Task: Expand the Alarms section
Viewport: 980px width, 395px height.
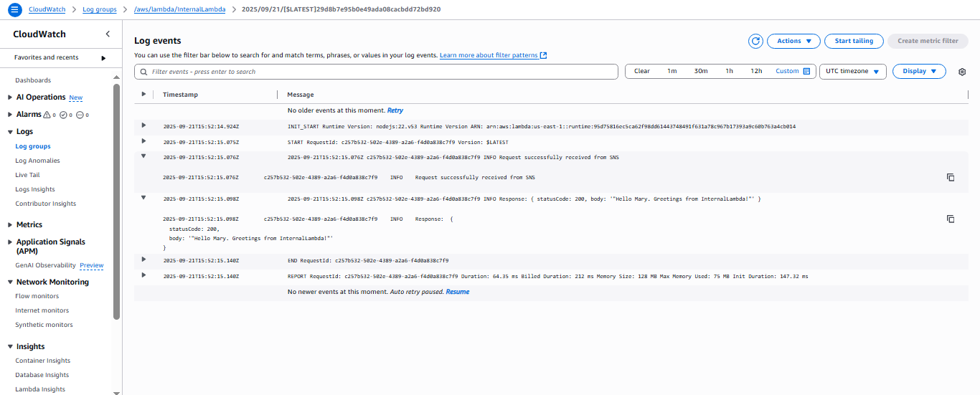Action: (x=9, y=115)
